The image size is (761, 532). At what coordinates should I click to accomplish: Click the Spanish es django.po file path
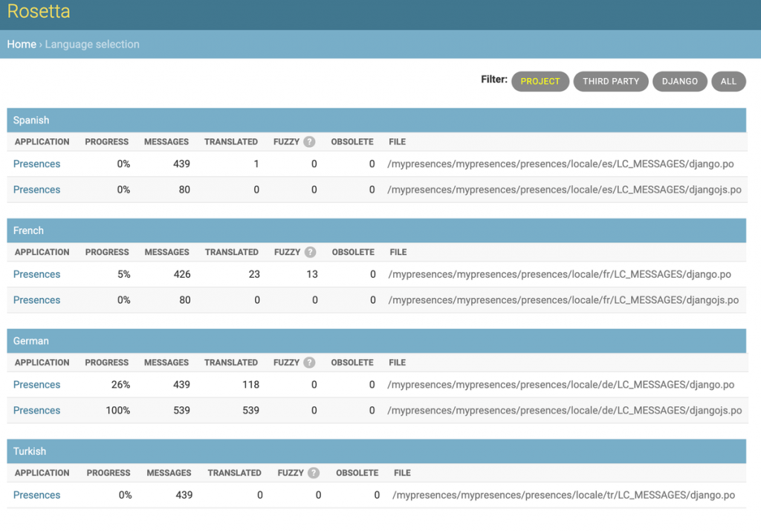[x=560, y=164]
